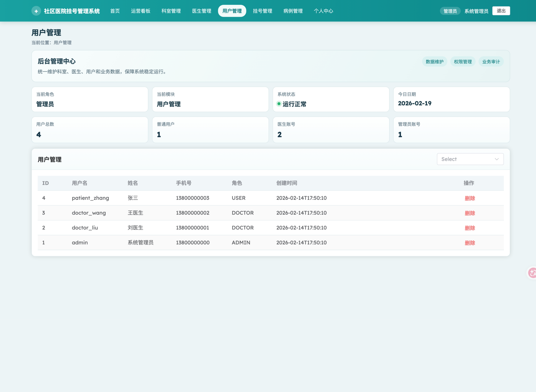Click the plus logo icon beside the system title
Screen dimensions: 536x392
pyautogui.click(x=36, y=11)
